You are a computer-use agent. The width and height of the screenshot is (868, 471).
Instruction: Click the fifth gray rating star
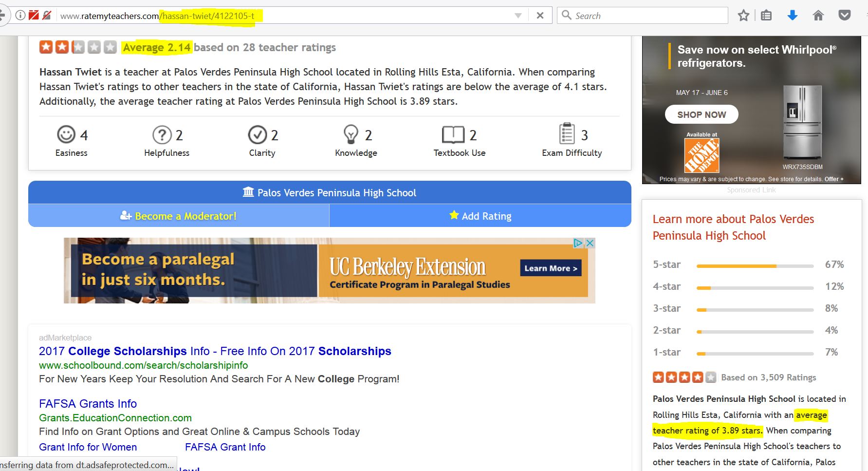(x=111, y=47)
